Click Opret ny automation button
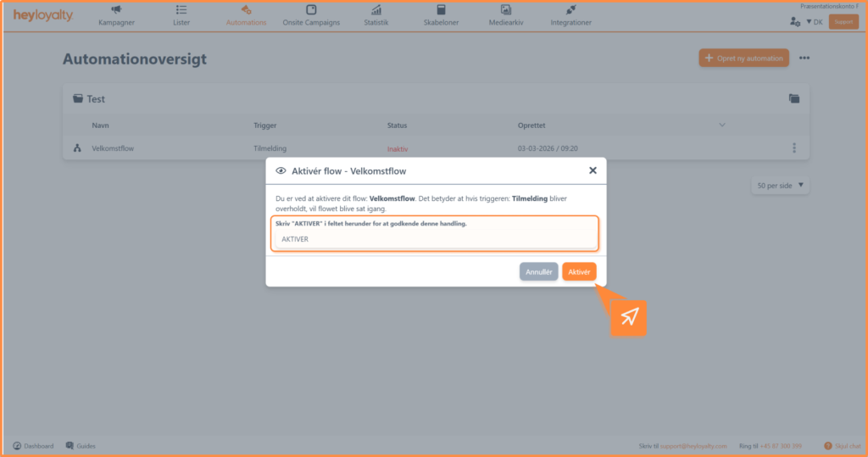Viewport: 868px width, 457px height. point(743,58)
